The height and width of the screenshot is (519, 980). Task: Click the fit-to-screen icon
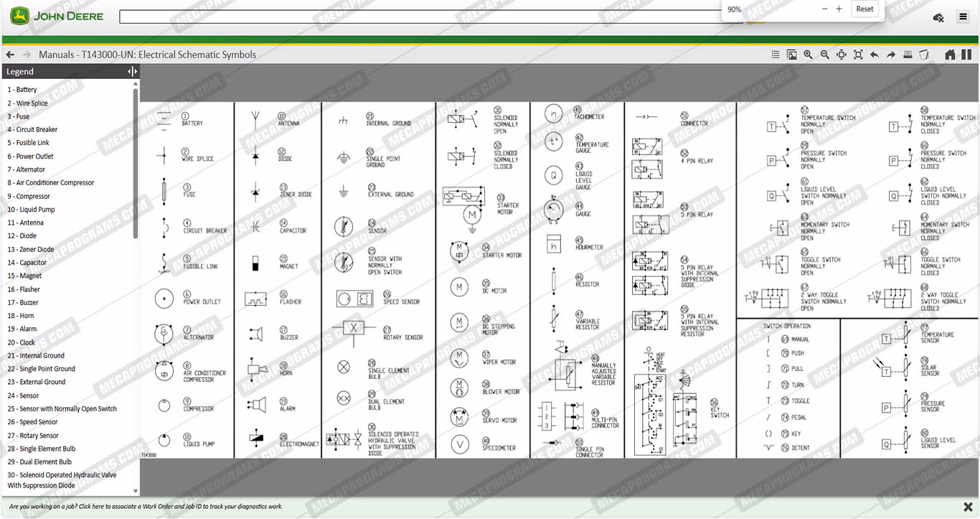point(857,55)
